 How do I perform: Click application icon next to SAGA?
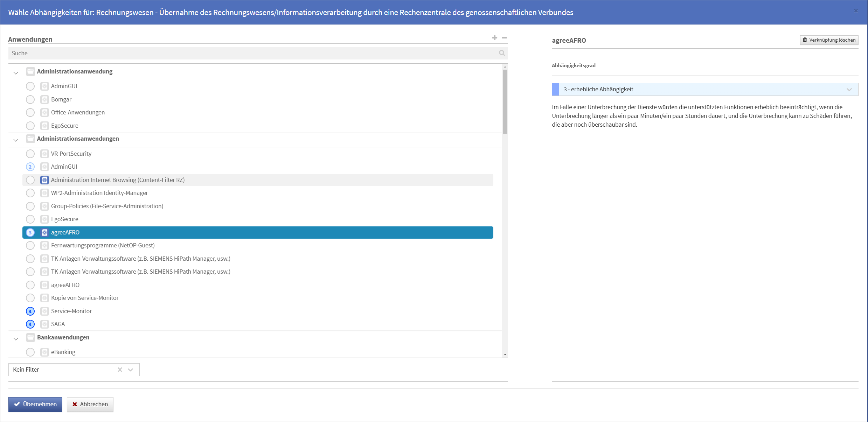[x=44, y=324]
